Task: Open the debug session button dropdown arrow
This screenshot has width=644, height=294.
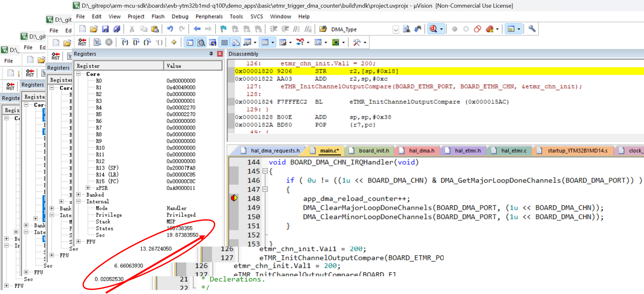Action: point(441,29)
